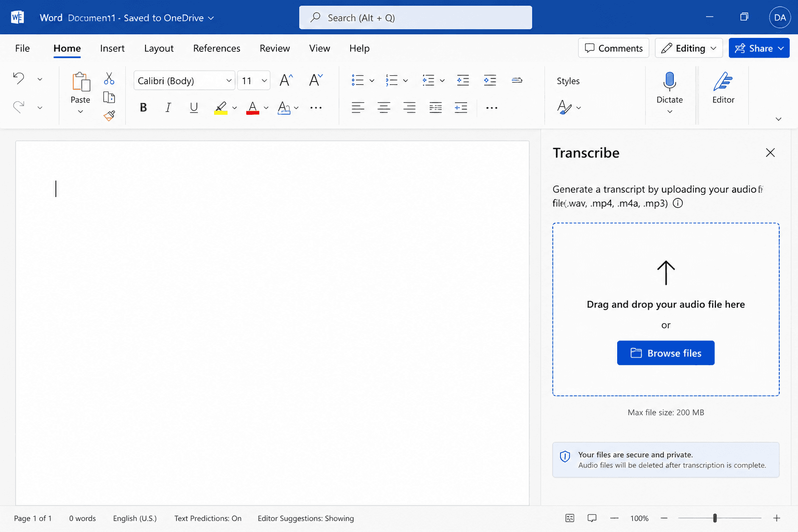Center align text icon
798x532 pixels.
click(384, 108)
